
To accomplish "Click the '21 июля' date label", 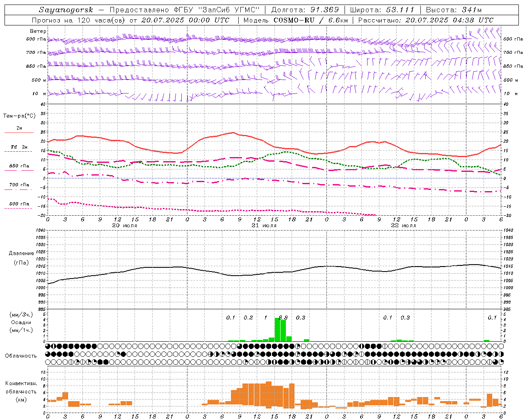I will 264,226.
